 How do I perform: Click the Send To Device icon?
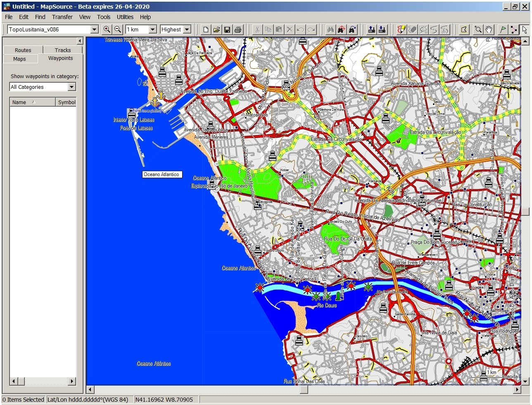[371, 29]
